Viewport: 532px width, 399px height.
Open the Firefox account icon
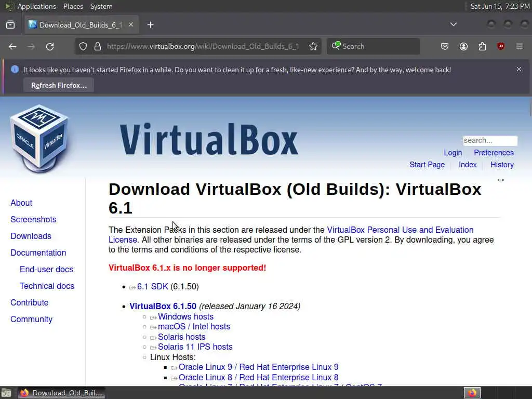463,46
